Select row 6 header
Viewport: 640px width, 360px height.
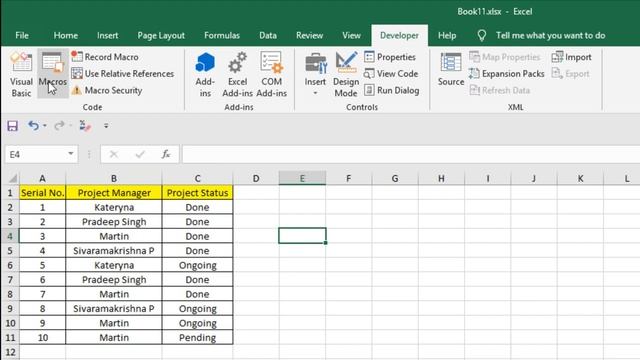10,265
